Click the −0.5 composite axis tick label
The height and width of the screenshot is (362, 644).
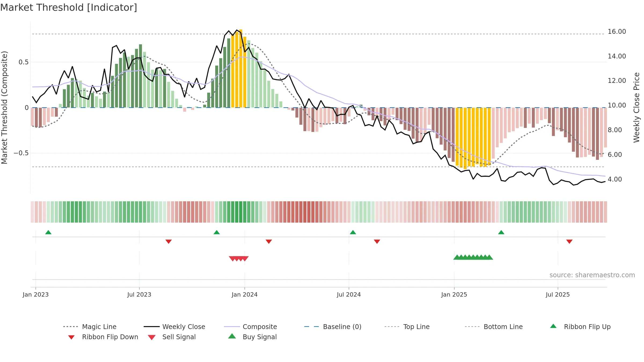(21, 153)
